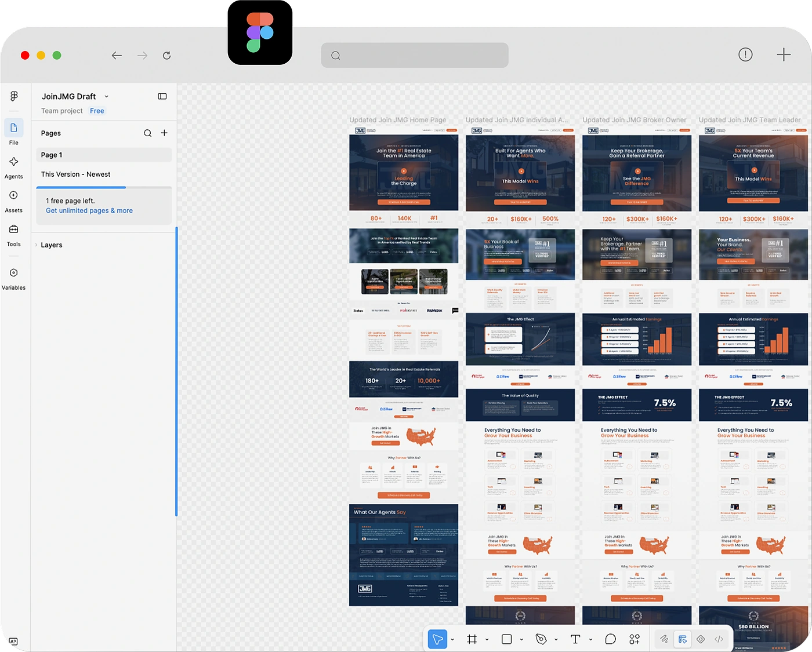Viewport: 812px width, 652px height.
Task: Open the Variables panel
Action: 14,278
